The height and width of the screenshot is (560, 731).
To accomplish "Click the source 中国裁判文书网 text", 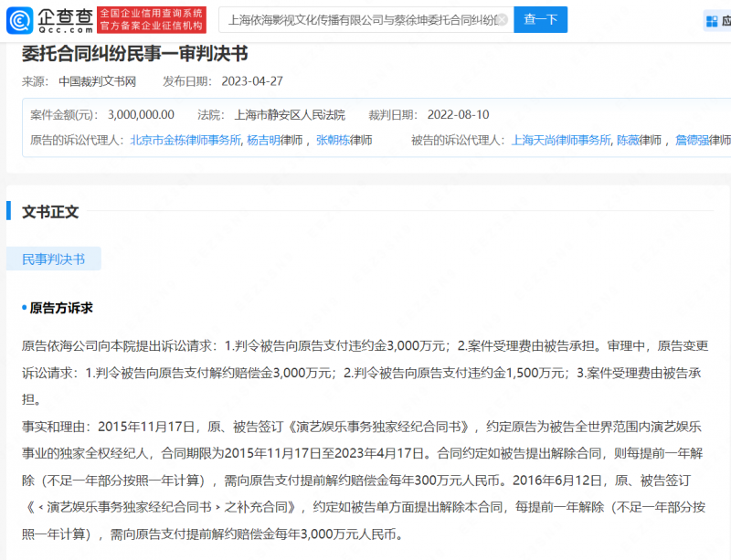I will pyautogui.click(x=98, y=81).
